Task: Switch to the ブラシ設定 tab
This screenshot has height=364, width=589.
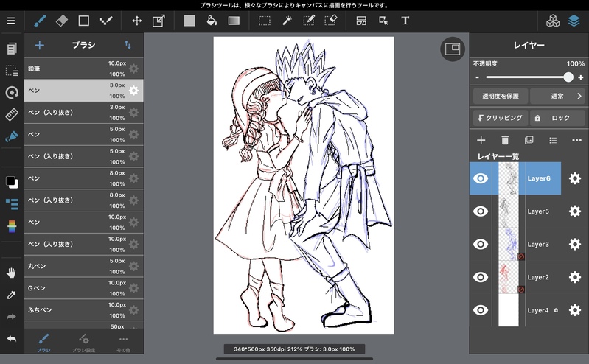Action: pos(84,340)
